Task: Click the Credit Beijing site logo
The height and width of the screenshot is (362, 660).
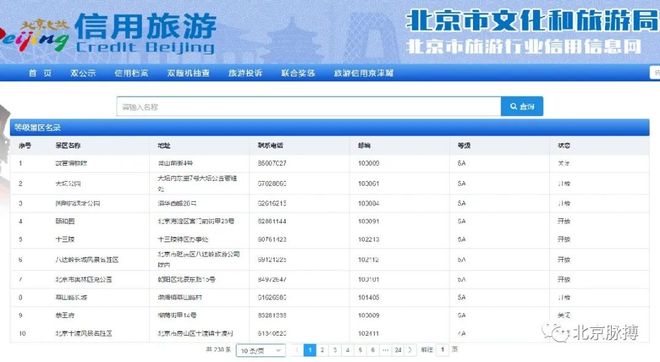Action: [109, 33]
